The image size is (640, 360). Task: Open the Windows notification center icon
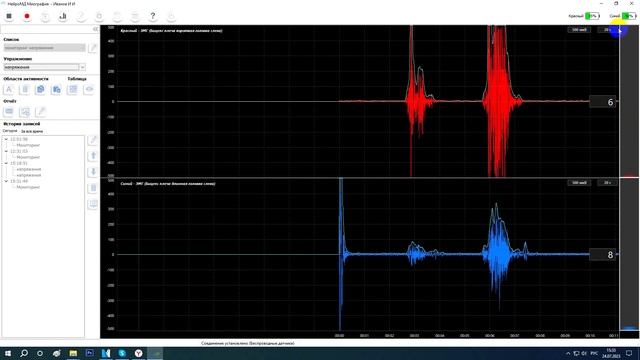pos(629,353)
